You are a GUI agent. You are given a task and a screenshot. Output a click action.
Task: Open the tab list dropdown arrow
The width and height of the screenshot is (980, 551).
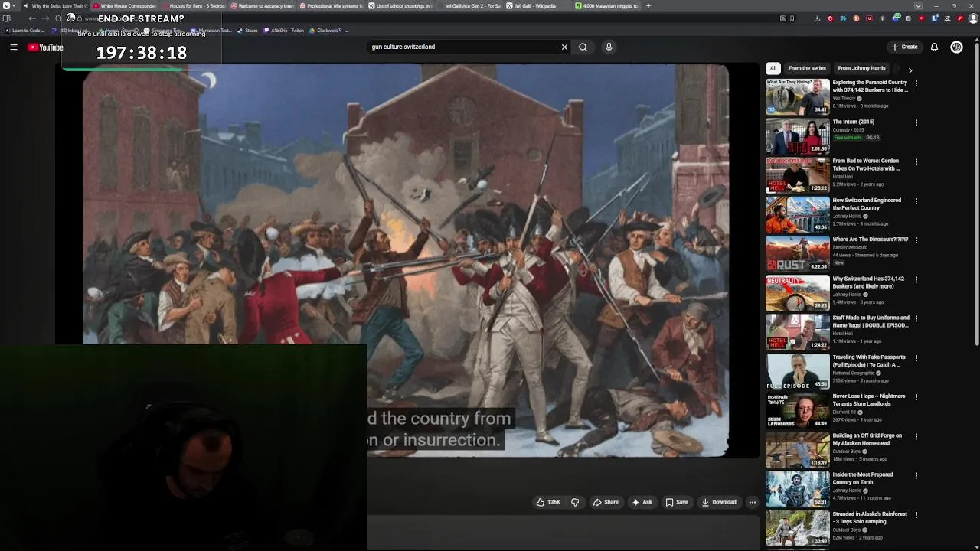pyautogui.click(x=918, y=5)
